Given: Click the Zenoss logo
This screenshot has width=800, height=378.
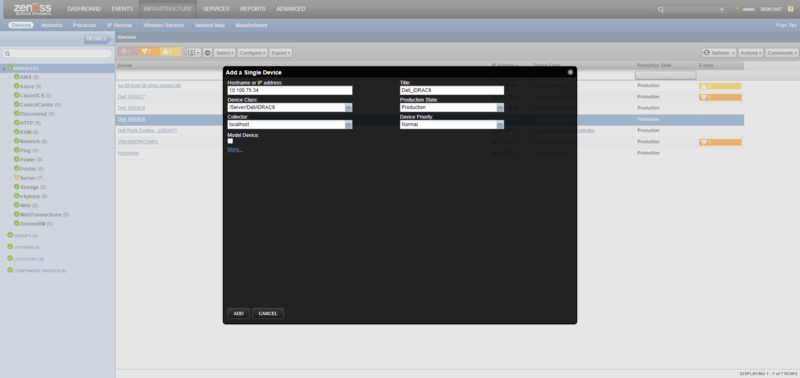Looking at the screenshot, I should tap(32, 9).
